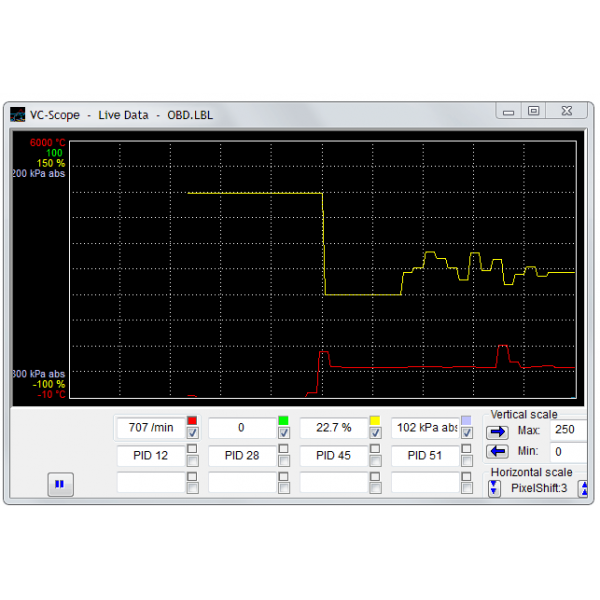Select the 102 kPa abs value field

tap(425, 427)
